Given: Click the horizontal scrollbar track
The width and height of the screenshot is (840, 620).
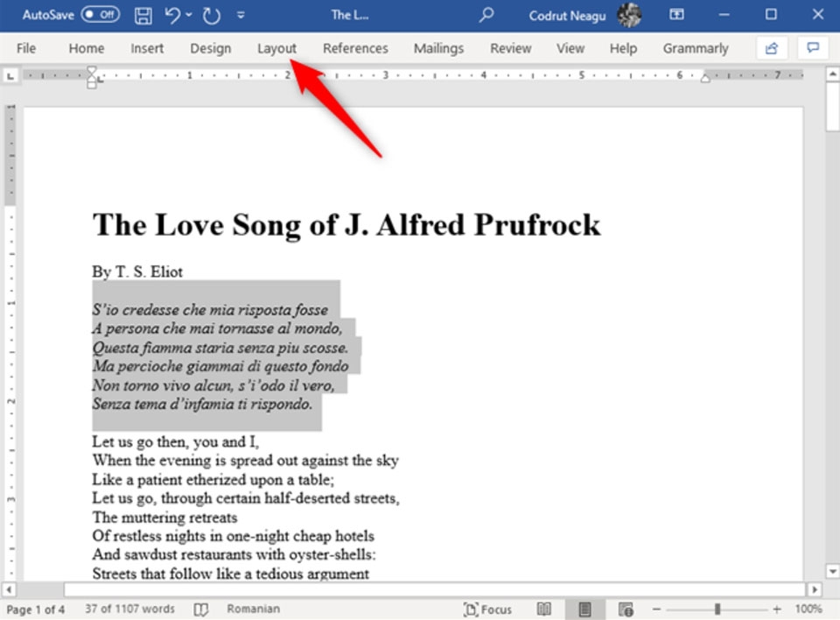Looking at the screenshot, I should (x=435, y=589).
